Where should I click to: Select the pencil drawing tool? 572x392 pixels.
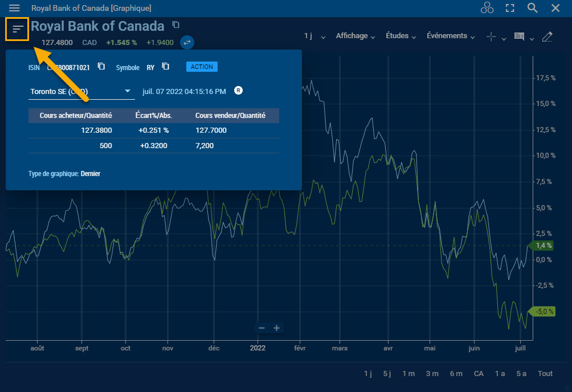coord(547,36)
